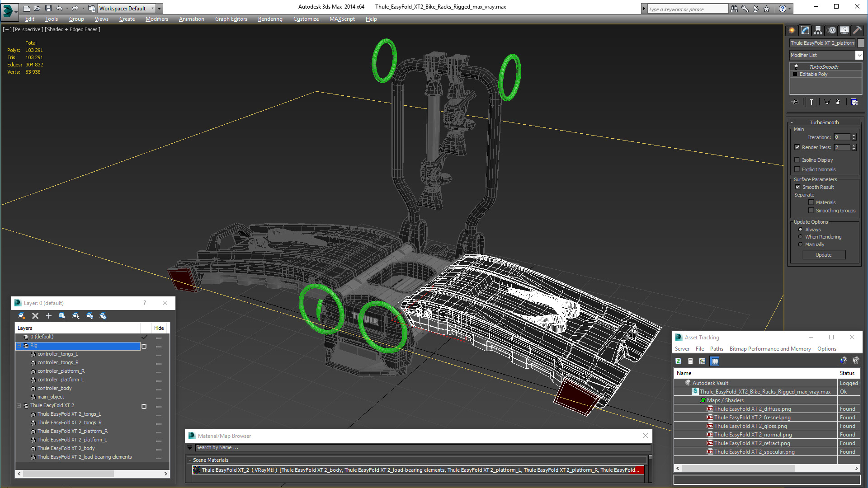This screenshot has width=868, height=488.
Task: Open Configure Modifier Sets icon
Action: 854,102
